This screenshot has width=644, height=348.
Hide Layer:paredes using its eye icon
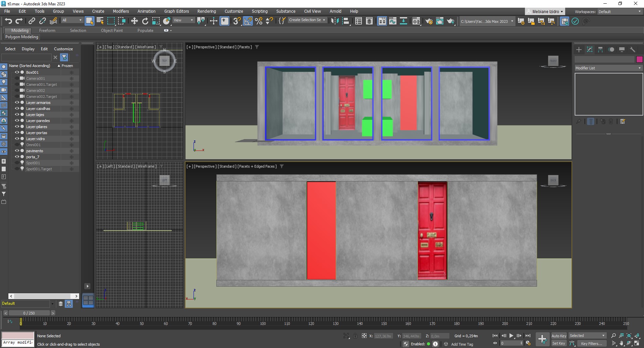tap(17, 121)
